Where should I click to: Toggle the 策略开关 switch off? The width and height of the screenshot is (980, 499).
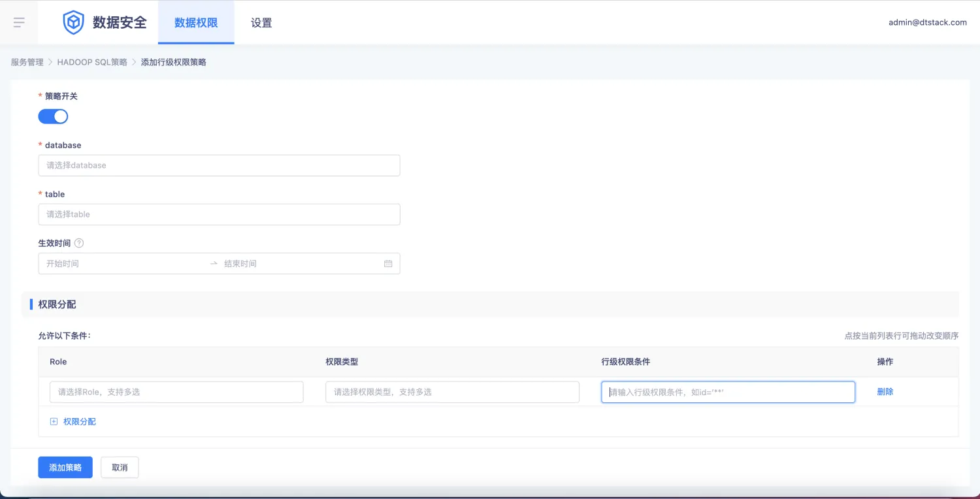tap(53, 116)
